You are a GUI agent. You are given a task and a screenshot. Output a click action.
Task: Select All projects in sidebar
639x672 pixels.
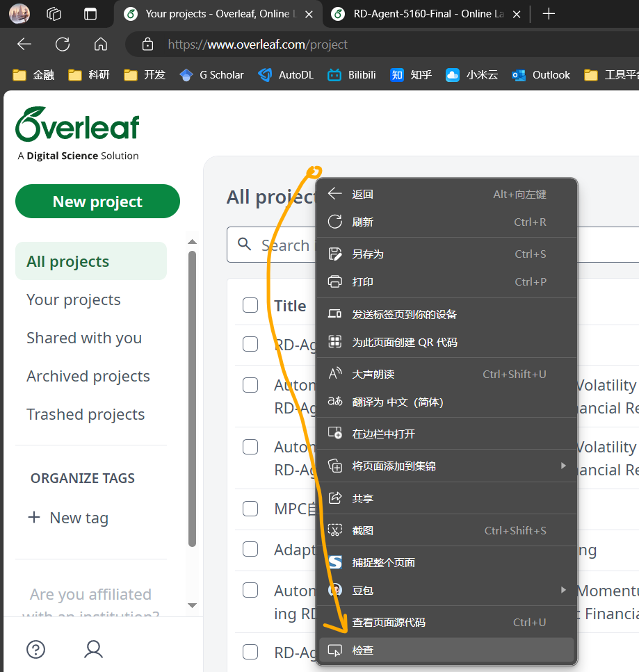pos(91,261)
